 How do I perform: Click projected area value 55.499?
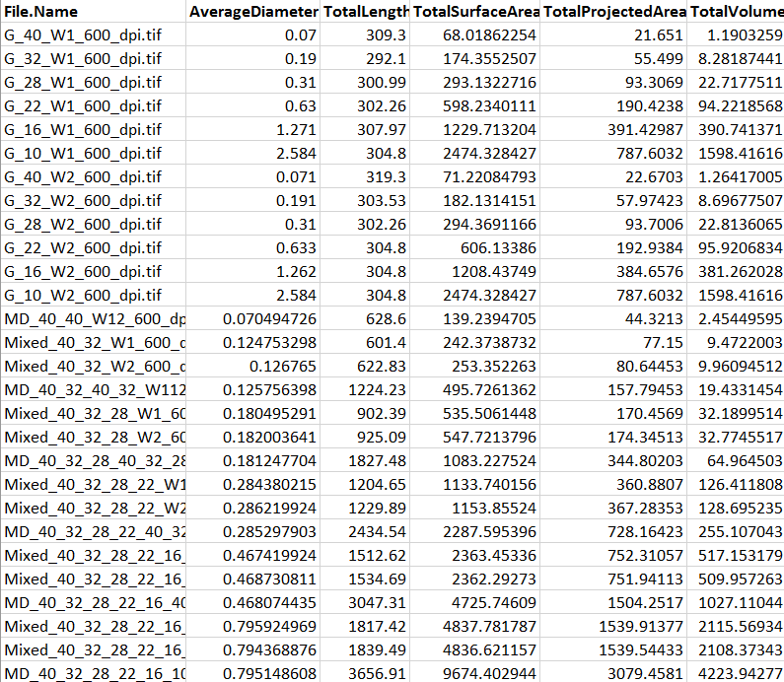pyautogui.click(x=613, y=58)
